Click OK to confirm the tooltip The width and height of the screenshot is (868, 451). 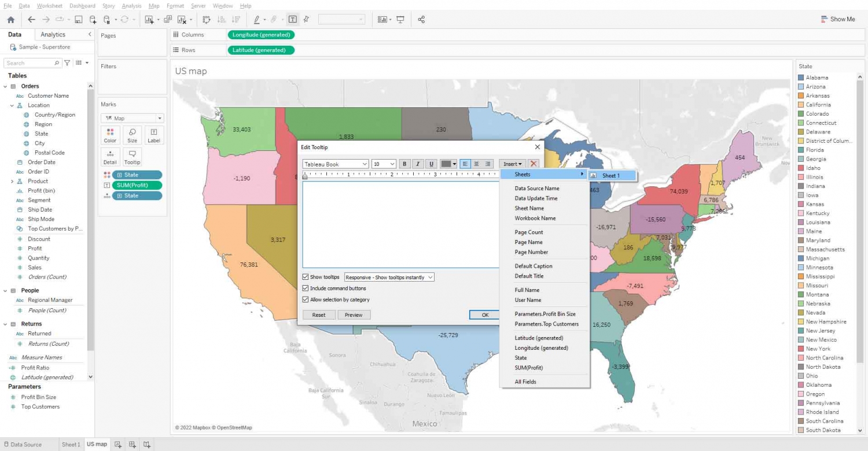485,315
